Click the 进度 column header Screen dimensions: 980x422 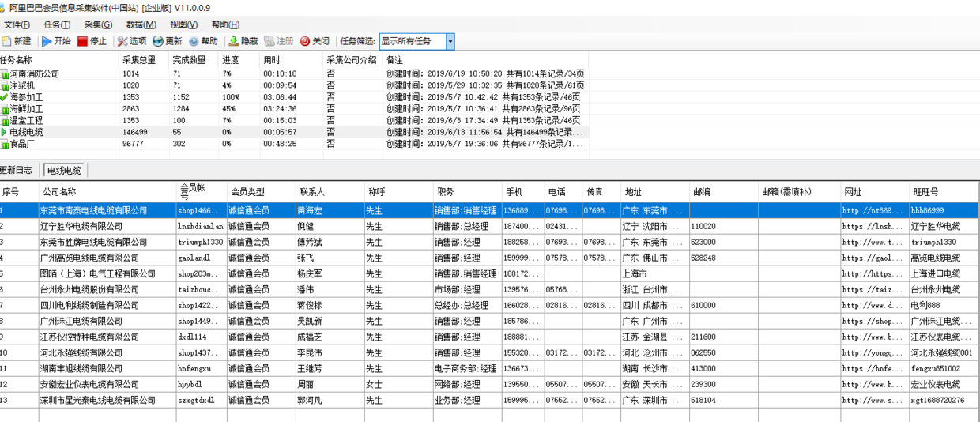(x=230, y=60)
